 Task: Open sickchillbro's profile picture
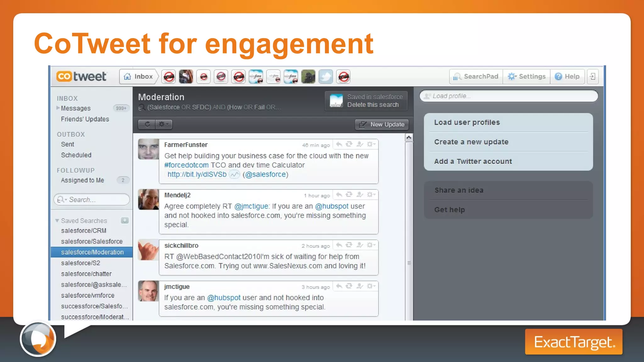[x=148, y=250]
